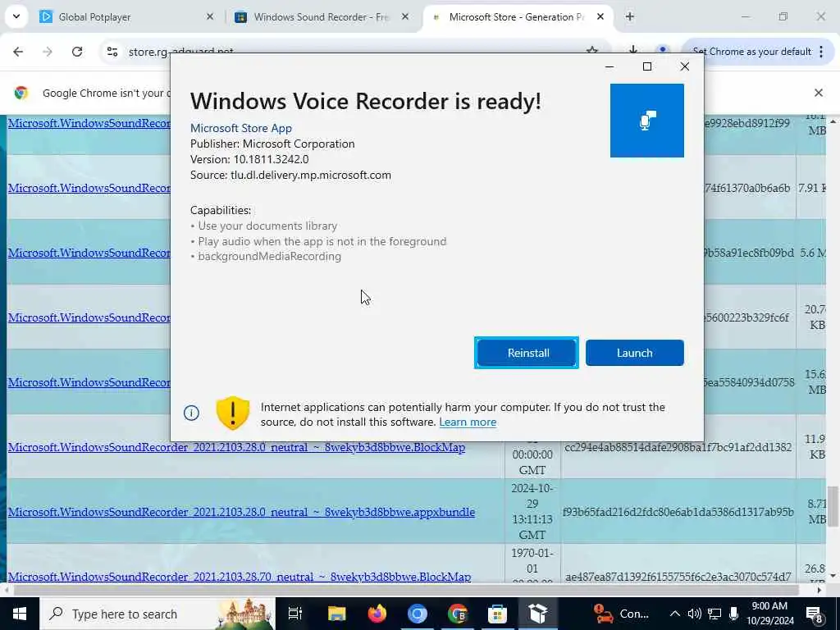This screenshot has height=630, width=840.
Task: Open the notification center
Action: (814, 614)
